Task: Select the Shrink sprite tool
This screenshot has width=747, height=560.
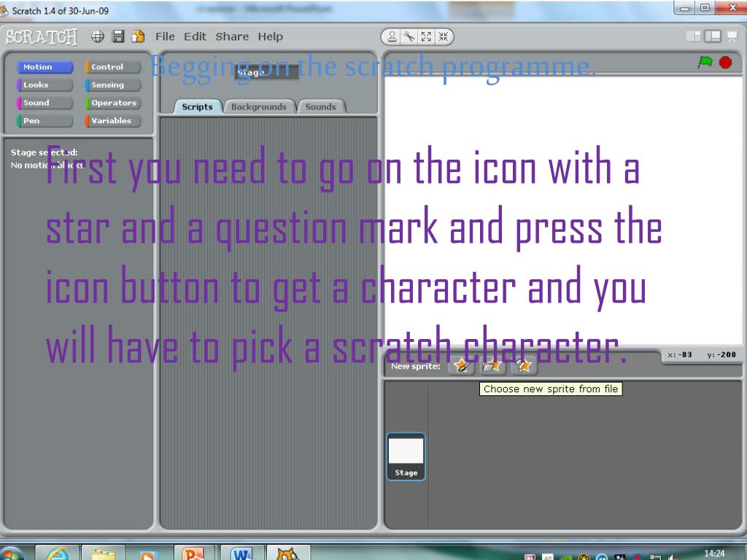Action: [x=443, y=36]
